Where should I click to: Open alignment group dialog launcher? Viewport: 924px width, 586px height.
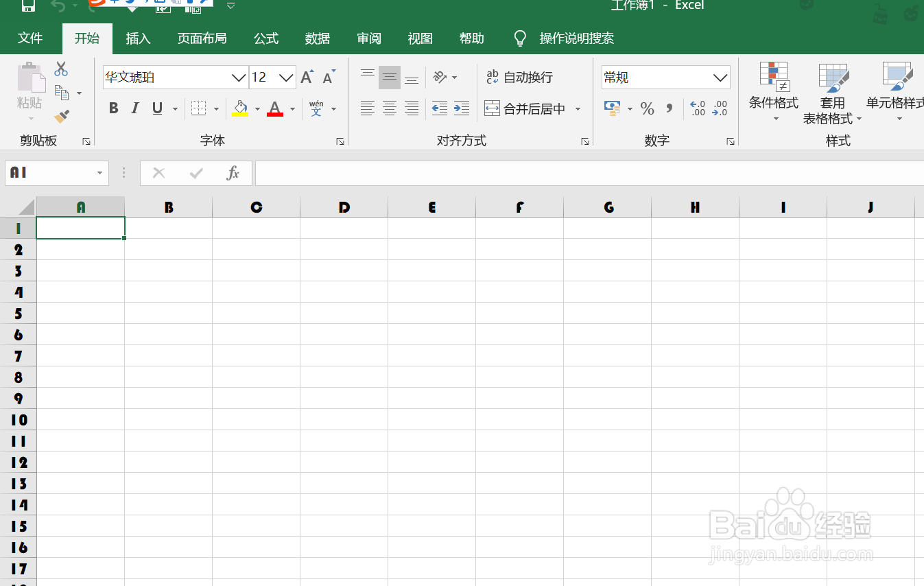[x=585, y=141]
